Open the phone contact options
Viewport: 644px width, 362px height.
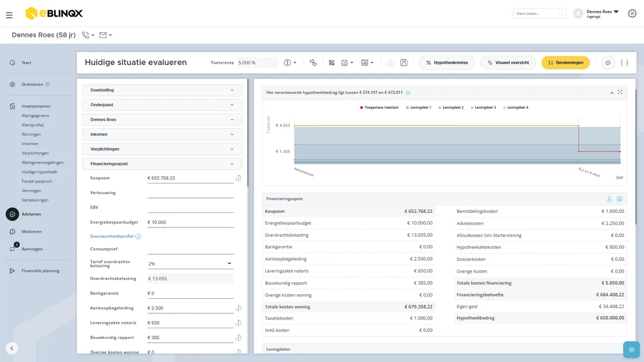88,35
